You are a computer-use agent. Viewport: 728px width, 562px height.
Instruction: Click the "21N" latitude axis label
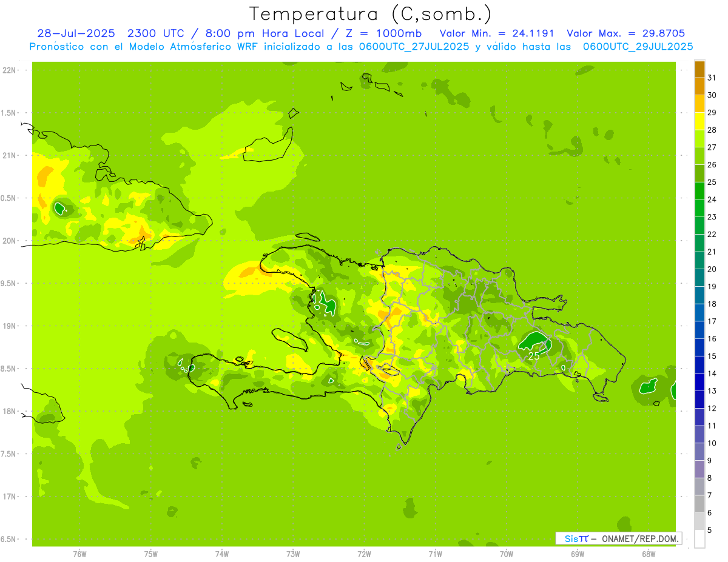click(9, 155)
